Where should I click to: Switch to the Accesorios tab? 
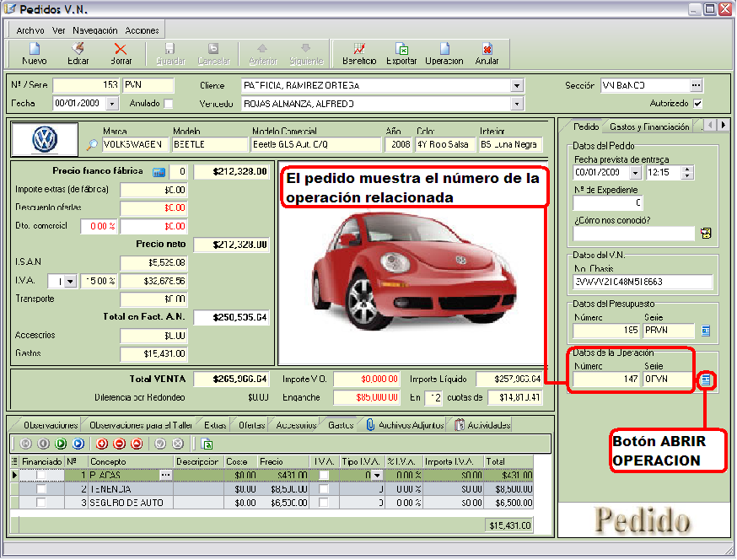(296, 425)
